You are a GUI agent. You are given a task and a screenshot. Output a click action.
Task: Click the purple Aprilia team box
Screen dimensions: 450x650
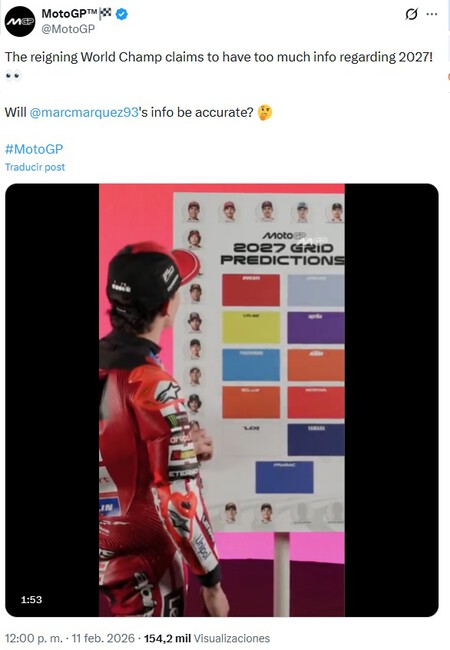[x=316, y=327]
